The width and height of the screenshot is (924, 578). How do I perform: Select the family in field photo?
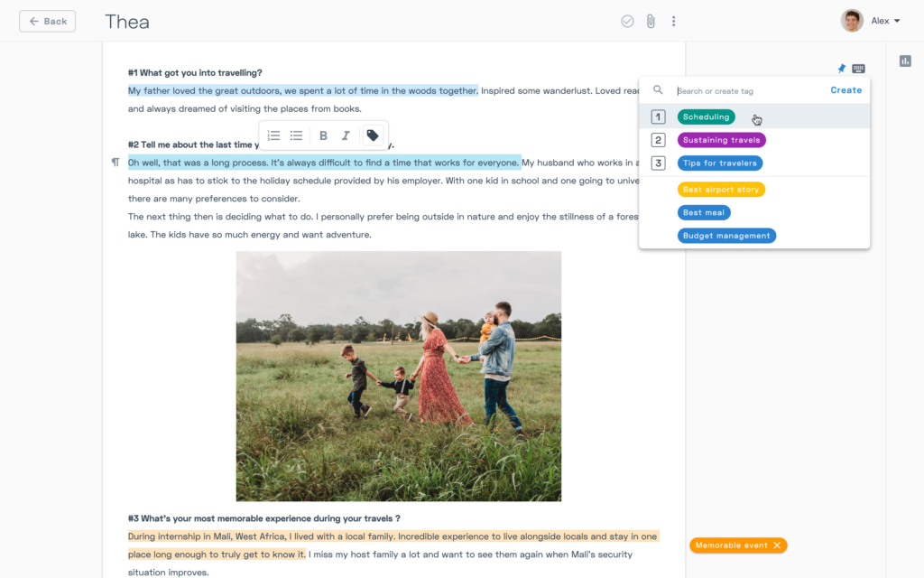pyautogui.click(x=398, y=377)
